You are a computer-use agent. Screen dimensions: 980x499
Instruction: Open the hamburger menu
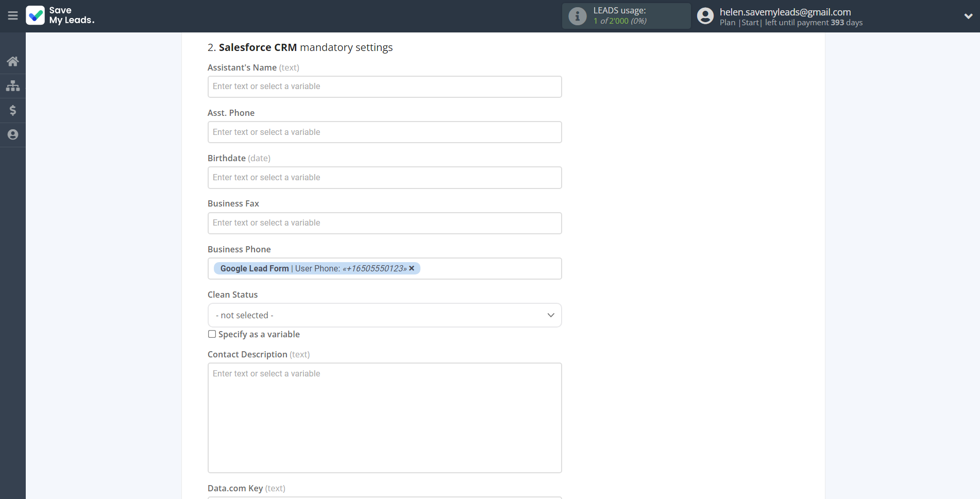point(13,16)
